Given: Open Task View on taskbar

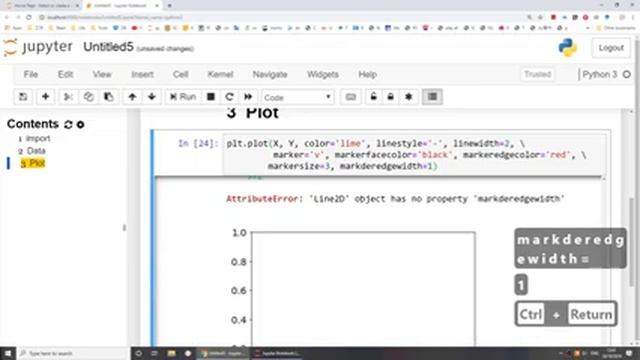Looking at the screenshot, I should (x=154, y=353).
